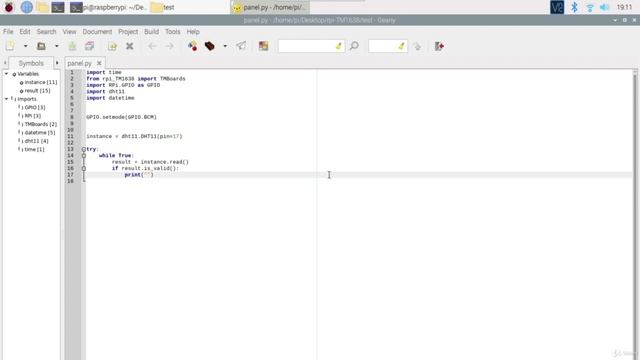Click the jump to line icon
The height and width of the screenshot is (360, 640).
click(x=417, y=46)
